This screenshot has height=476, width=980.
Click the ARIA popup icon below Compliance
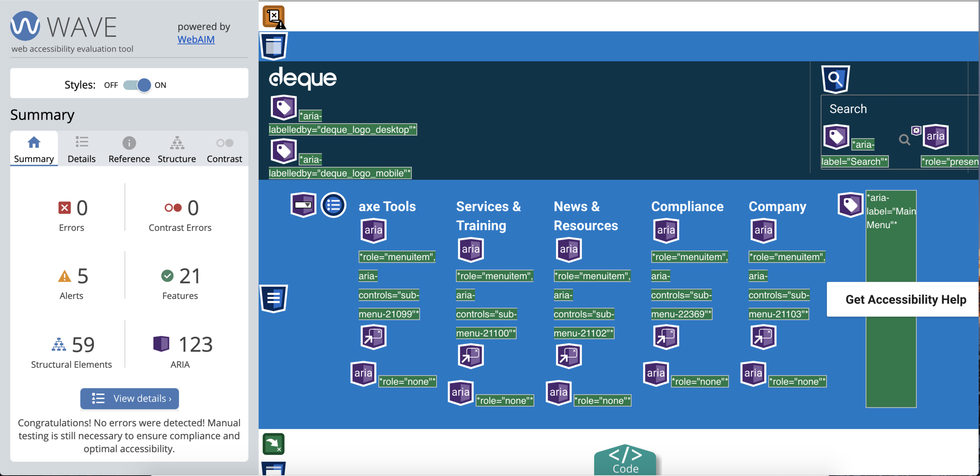pyautogui.click(x=666, y=336)
